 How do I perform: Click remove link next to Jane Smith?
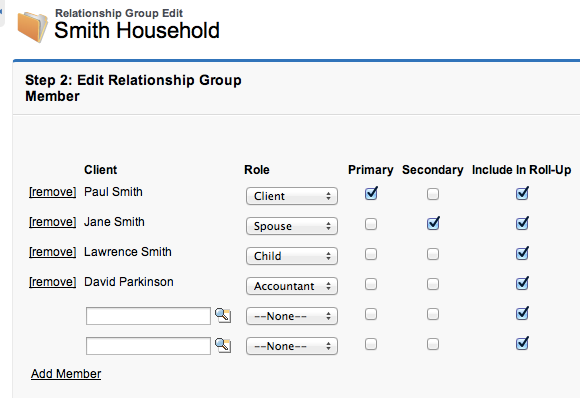coord(53,222)
